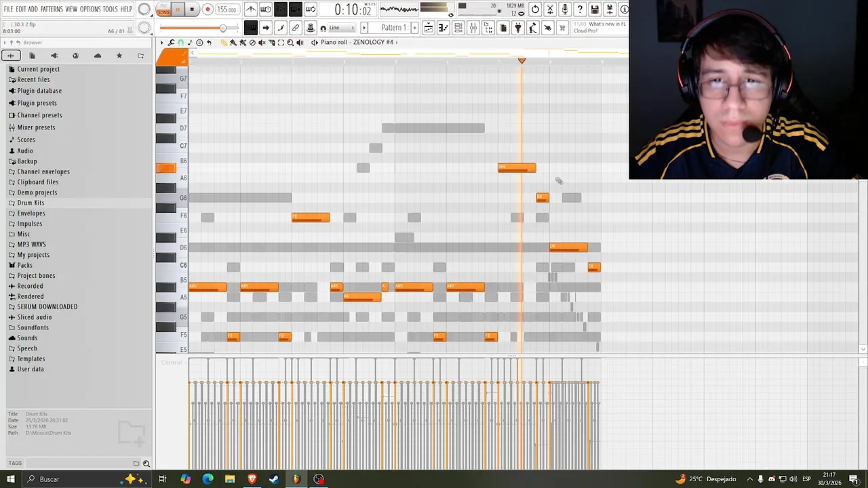The image size is (868, 488).
Task: Open the Piano roll window icon in the top toolbar
Action: [x=443, y=28]
